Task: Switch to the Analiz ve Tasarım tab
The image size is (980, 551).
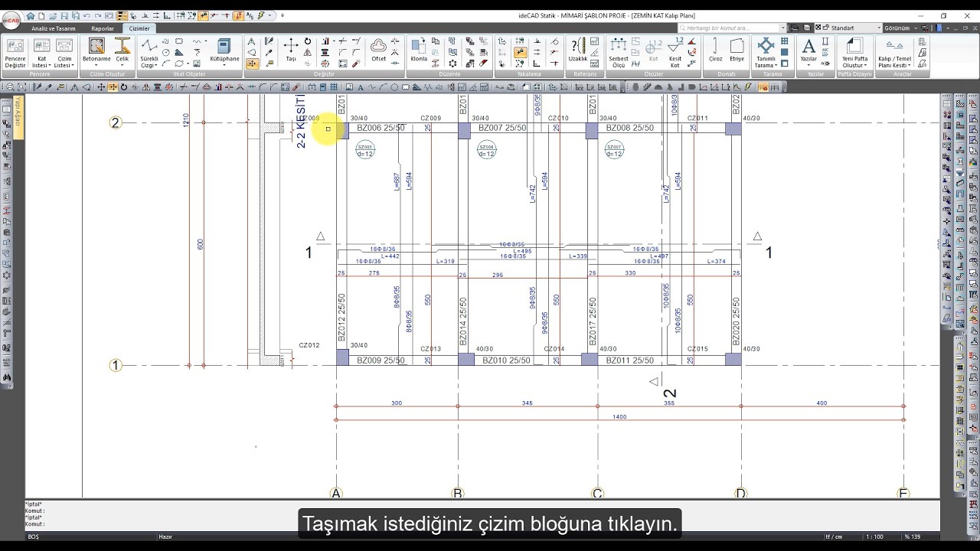Action: click(x=54, y=28)
